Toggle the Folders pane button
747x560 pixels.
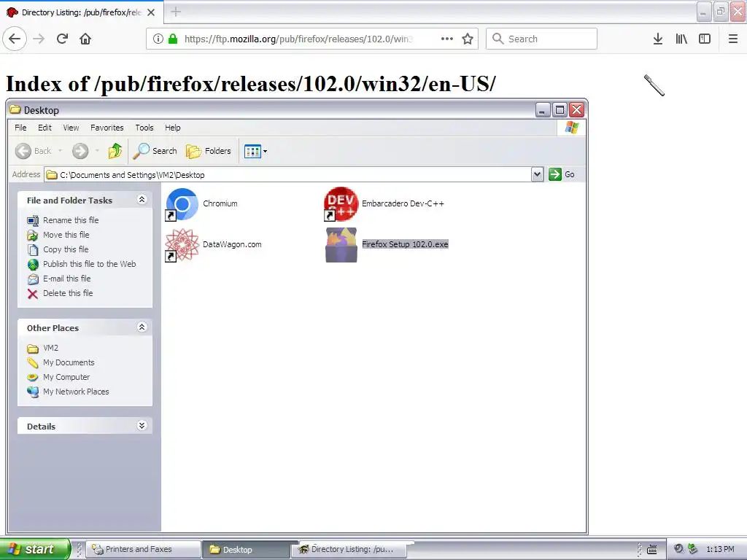(209, 151)
